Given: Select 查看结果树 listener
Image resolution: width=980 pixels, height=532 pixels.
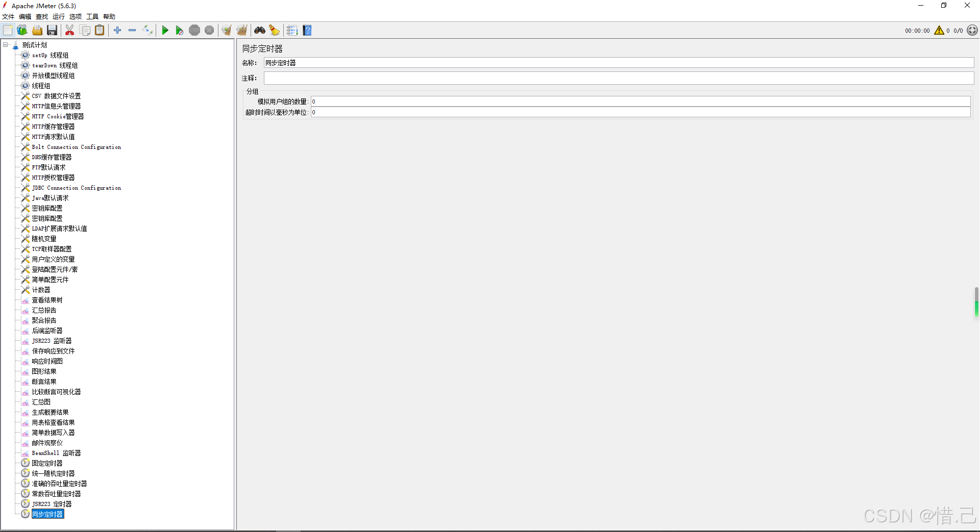Looking at the screenshot, I should pyautogui.click(x=47, y=300).
